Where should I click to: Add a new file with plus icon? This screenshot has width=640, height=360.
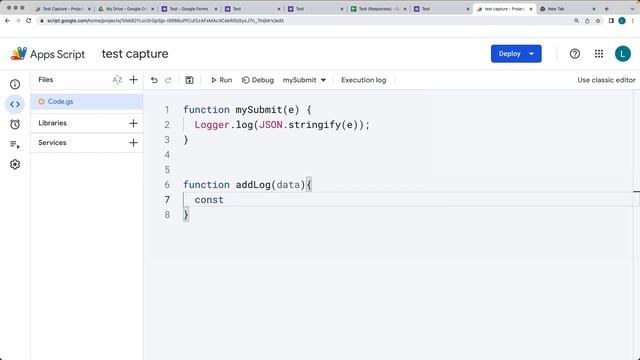(133, 80)
